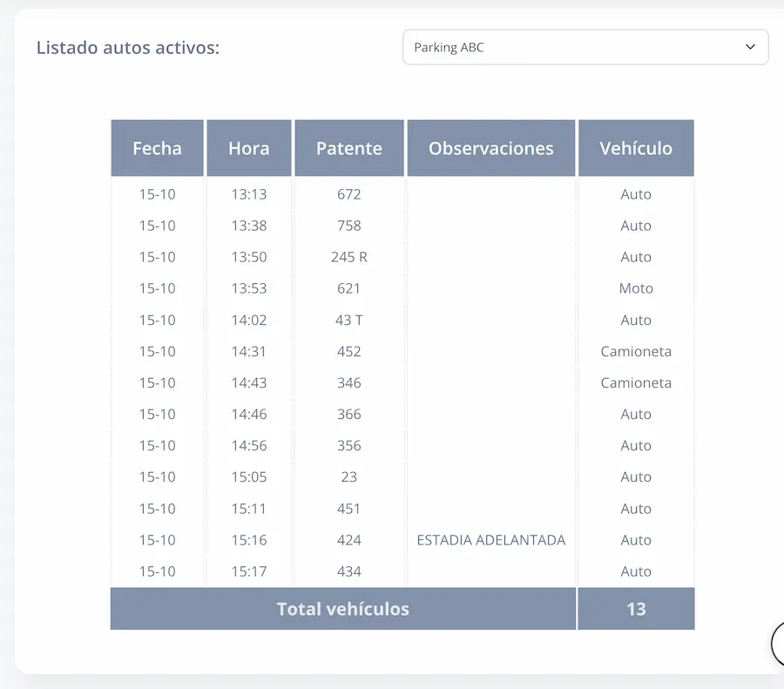Click the Hora column header
Screen dimensions: 784x689
248,148
